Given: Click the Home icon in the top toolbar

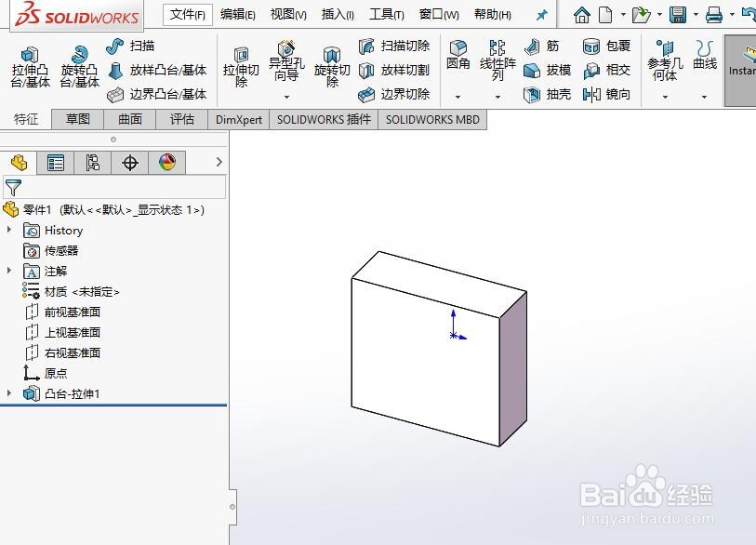Looking at the screenshot, I should (x=582, y=15).
